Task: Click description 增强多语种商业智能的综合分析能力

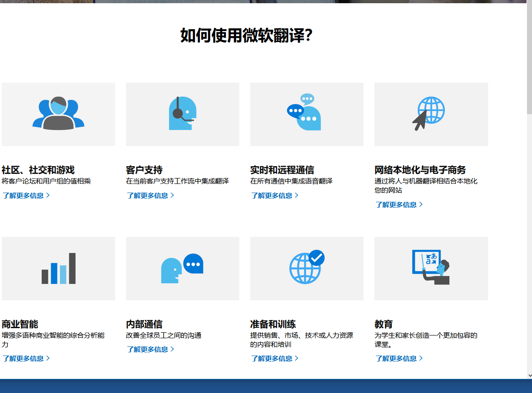Action: [53, 340]
